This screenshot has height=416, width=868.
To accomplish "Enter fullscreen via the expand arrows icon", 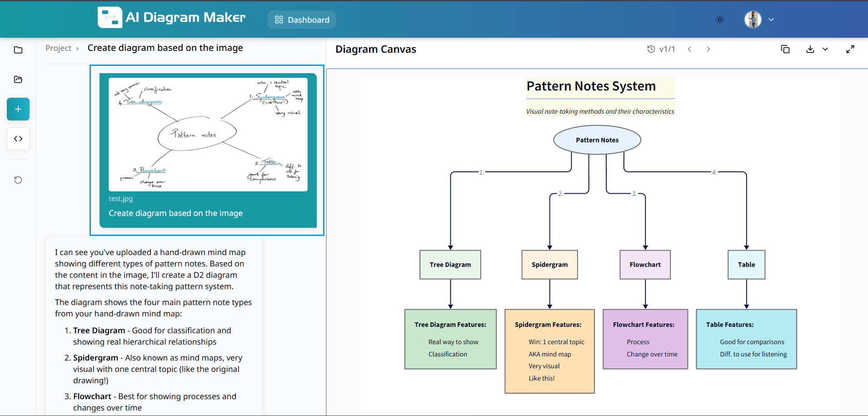I will coord(851,49).
